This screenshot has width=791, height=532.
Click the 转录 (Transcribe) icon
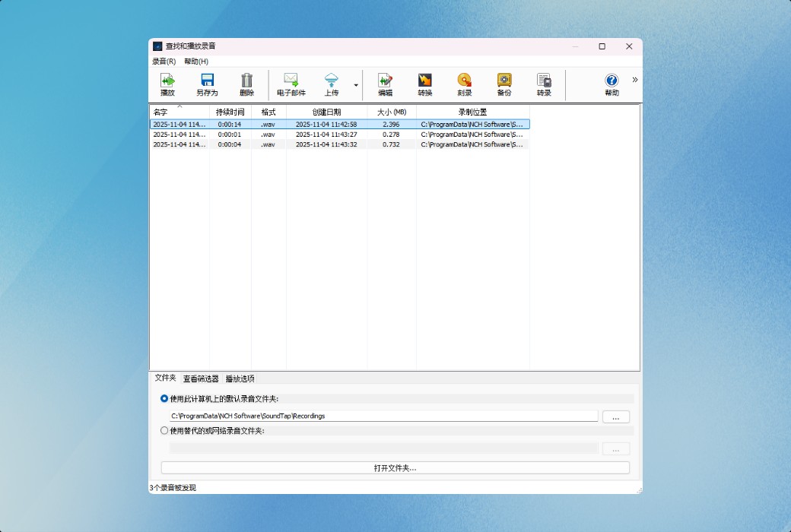point(544,84)
